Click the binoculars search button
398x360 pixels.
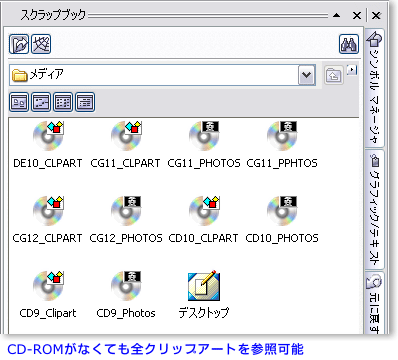(349, 44)
